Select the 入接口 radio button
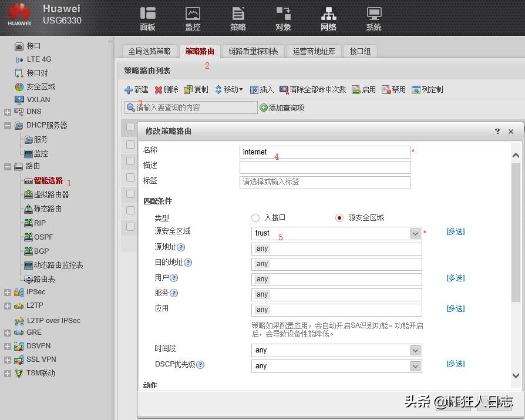This screenshot has width=525, height=420. coord(255,218)
